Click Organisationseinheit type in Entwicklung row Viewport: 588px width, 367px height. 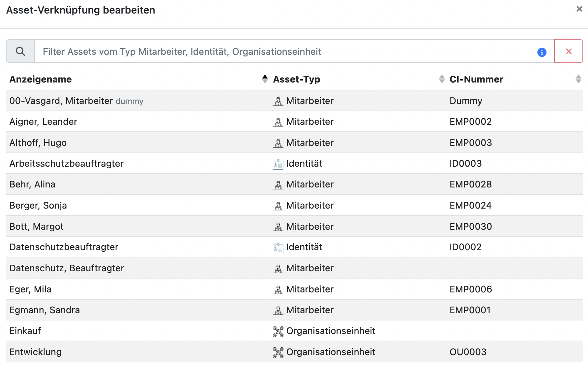click(331, 352)
